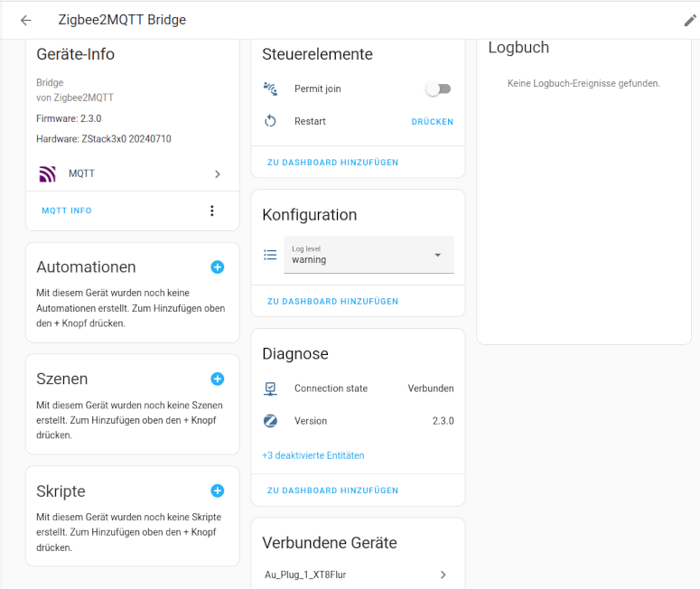Add Konfiguration card to dashboard
The width and height of the screenshot is (700, 589).
click(x=332, y=302)
